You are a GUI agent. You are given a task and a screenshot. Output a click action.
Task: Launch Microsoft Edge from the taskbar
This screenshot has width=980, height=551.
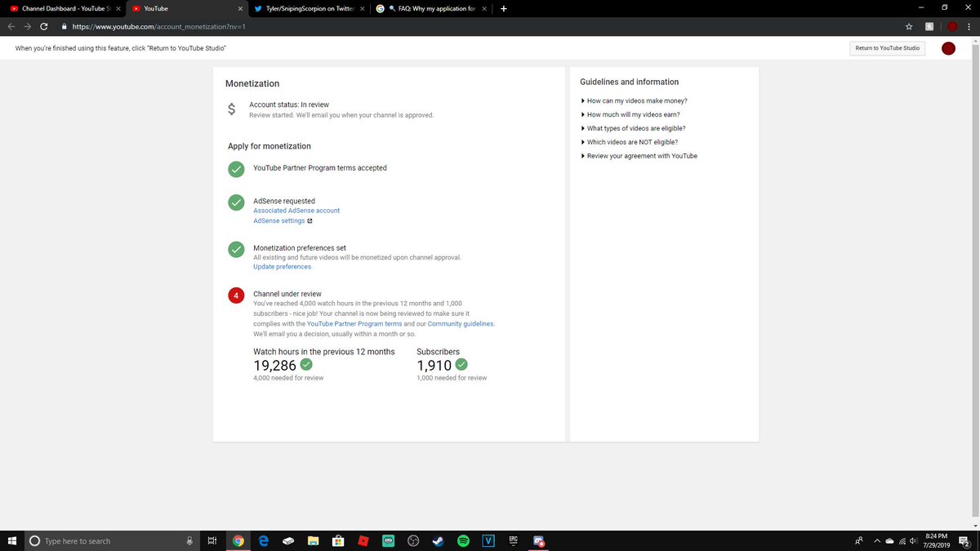tap(264, 540)
